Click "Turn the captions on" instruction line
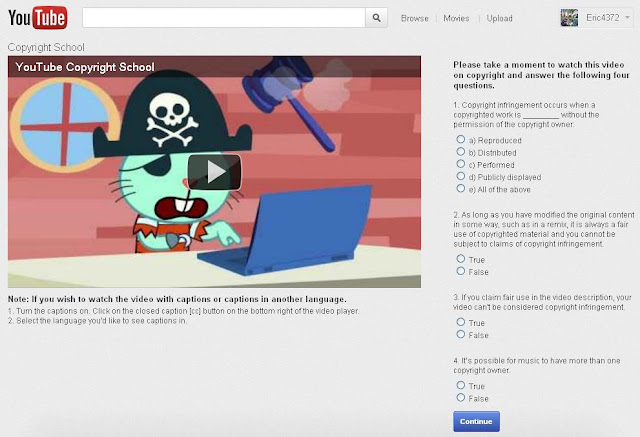The height and width of the screenshot is (437, 640). tap(184, 311)
